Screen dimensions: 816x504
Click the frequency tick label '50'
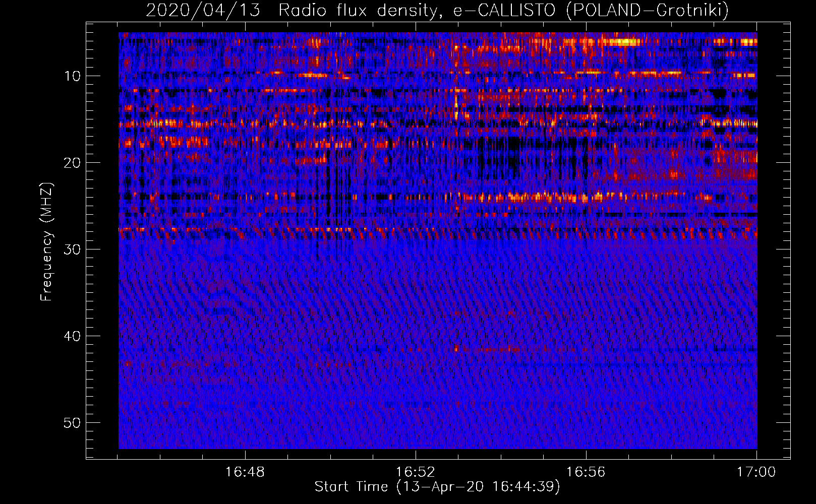coord(72,423)
